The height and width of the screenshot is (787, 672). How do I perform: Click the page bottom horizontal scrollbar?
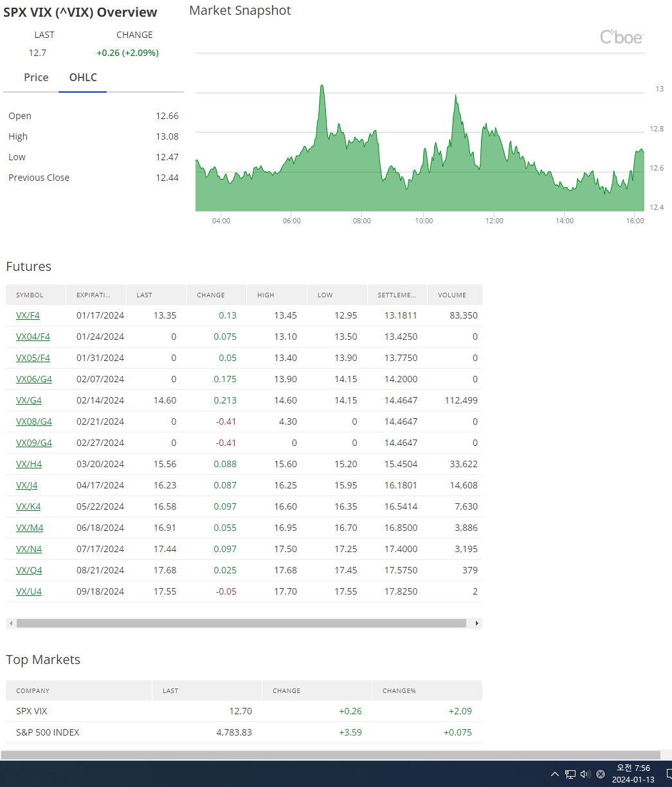tap(331, 755)
